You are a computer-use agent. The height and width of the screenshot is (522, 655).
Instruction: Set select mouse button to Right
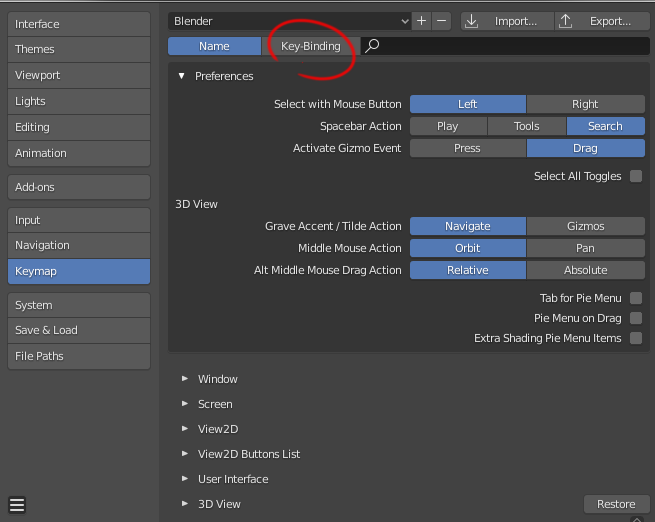(586, 104)
